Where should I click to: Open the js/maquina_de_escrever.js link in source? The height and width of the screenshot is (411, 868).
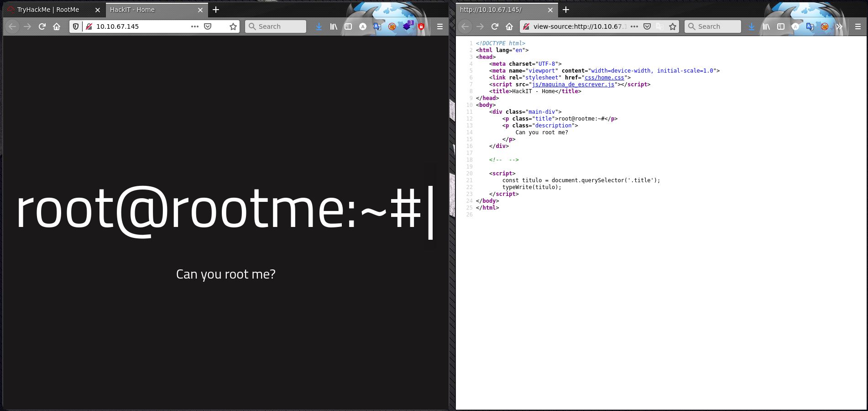pyautogui.click(x=573, y=84)
